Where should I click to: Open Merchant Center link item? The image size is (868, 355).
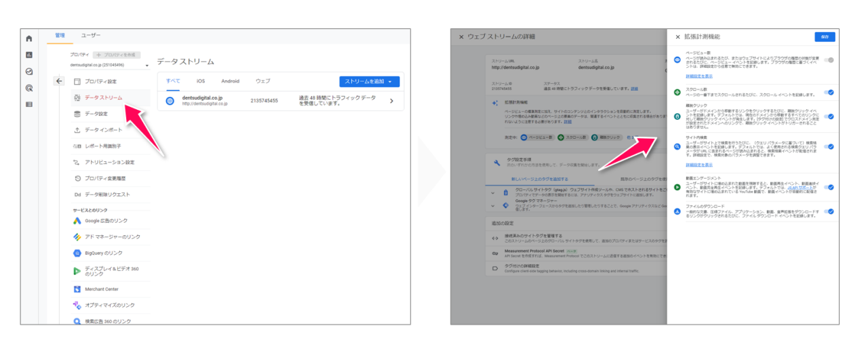pos(101,289)
